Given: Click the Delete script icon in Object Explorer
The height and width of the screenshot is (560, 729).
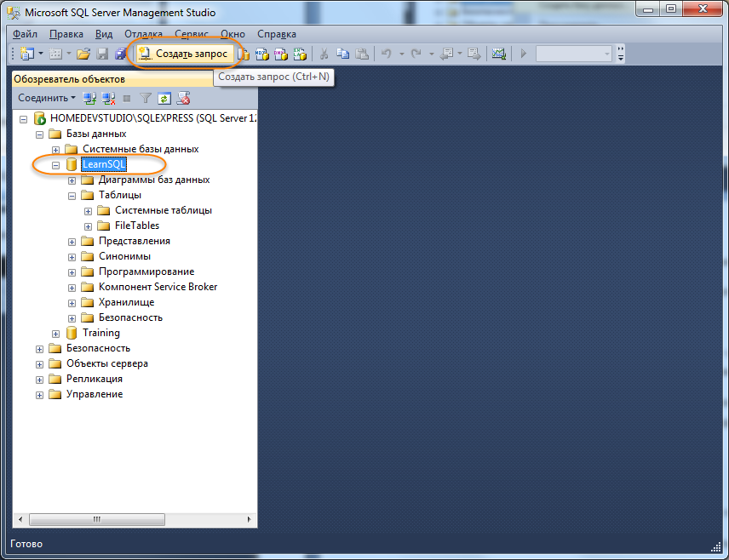Looking at the screenshot, I should [183, 98].
